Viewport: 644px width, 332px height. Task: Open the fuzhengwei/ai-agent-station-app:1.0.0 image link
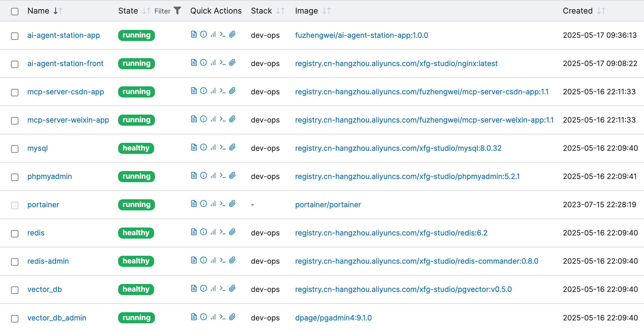click(x=362, y=35)
